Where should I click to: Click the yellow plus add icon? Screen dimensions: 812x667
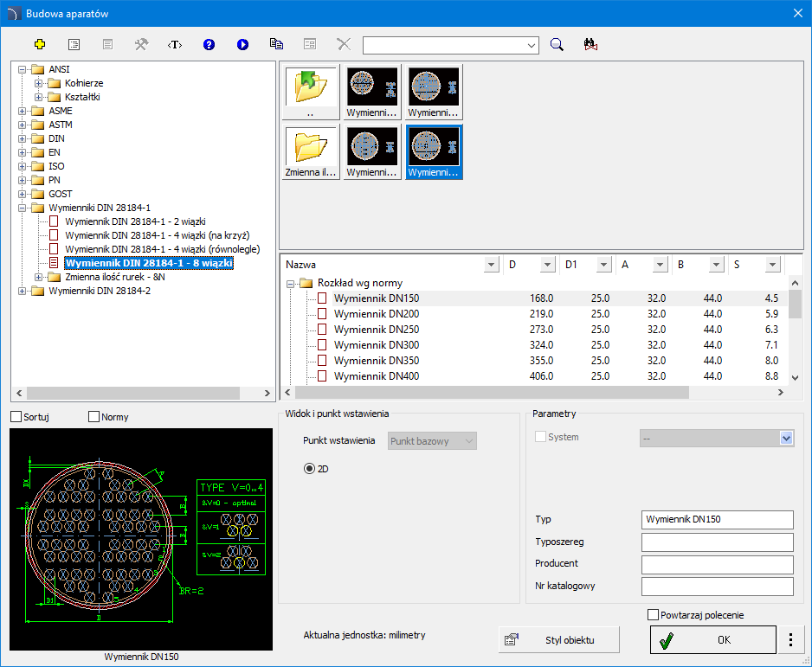(39, 44)
